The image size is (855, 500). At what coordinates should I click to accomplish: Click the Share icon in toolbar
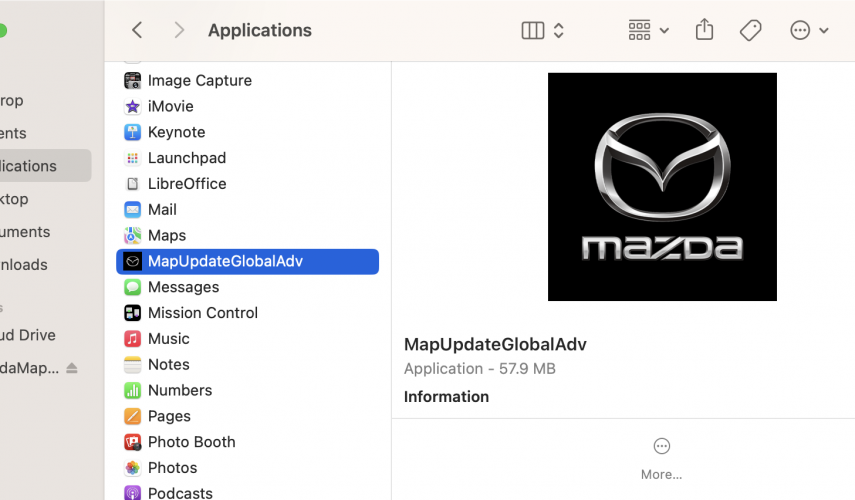point(704,30)
